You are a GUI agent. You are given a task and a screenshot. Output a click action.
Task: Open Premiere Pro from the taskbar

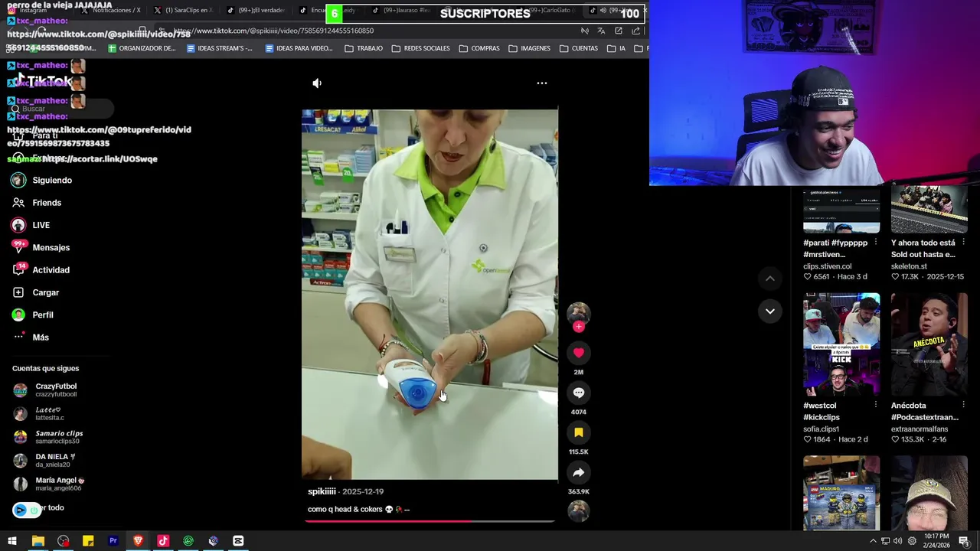click(x=113, y=541)
